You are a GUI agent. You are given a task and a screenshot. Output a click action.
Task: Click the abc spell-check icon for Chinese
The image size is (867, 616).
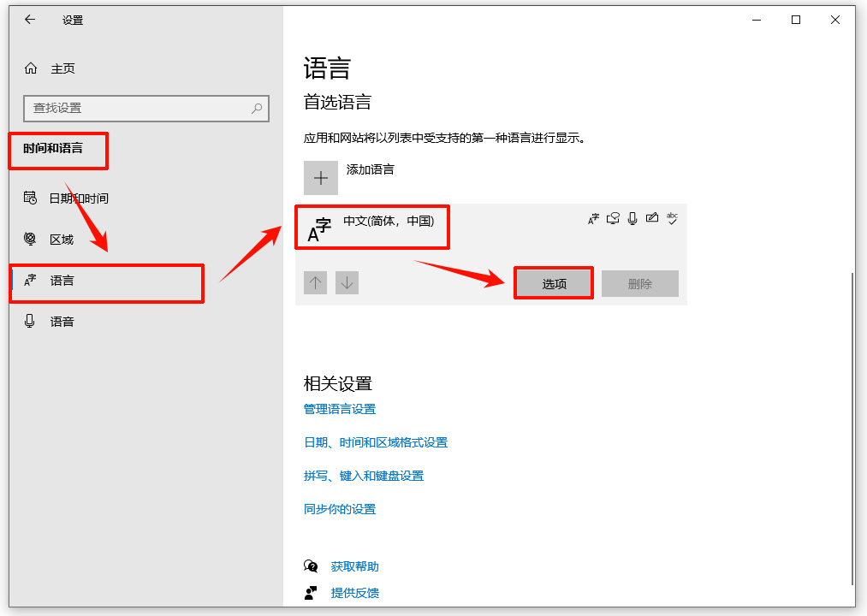[x=673, y=218]
